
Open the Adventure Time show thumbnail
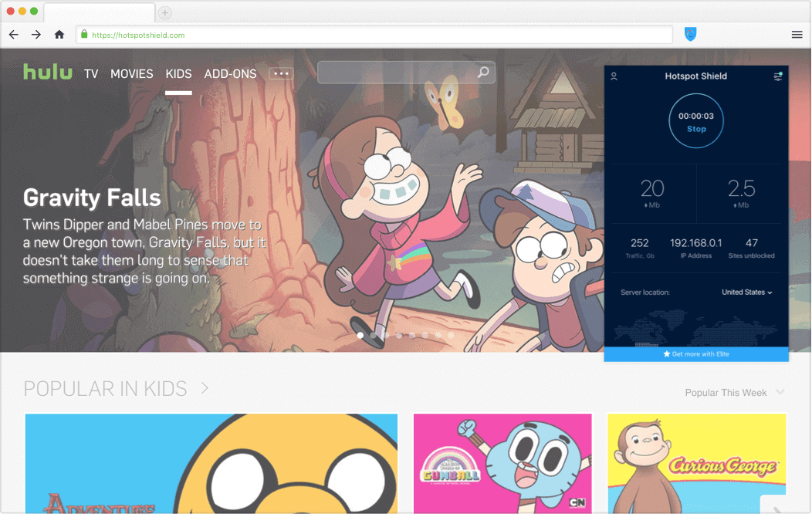211,463
